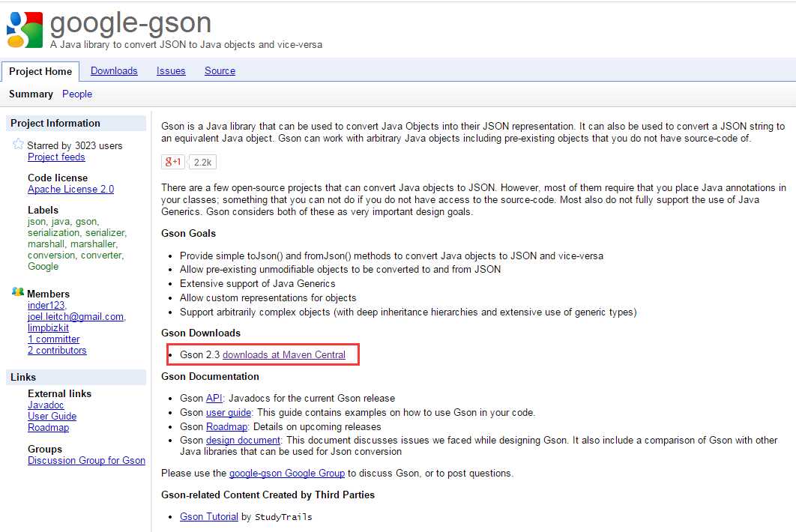
Task: Click the Gson Documentation heading
Action: point(210,376)
